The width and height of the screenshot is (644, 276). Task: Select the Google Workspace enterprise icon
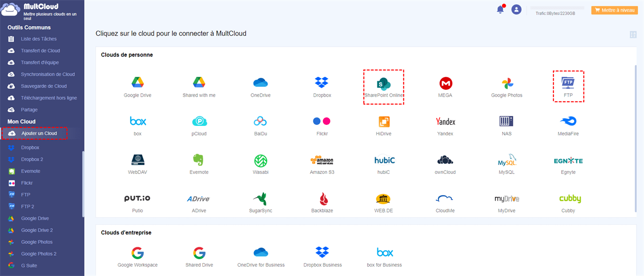[x=137, y=253]
